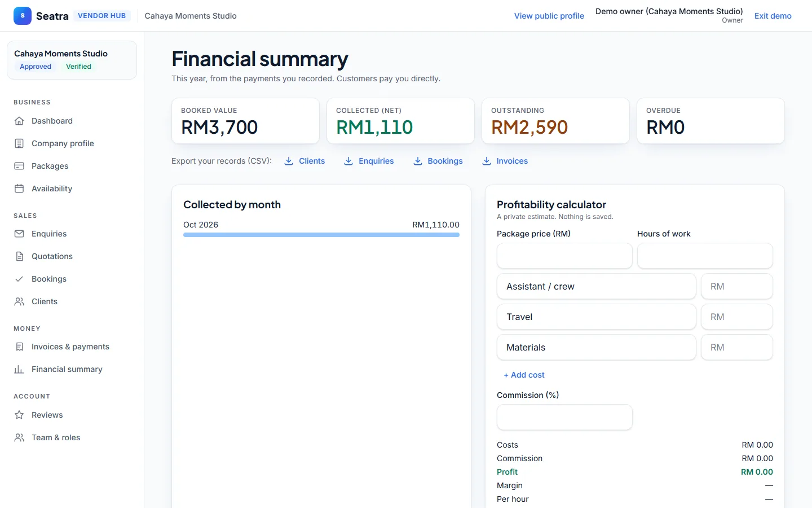Select Financial summary in the sidebar
This screenshot has height=508, width=812.
click(72, 369)
